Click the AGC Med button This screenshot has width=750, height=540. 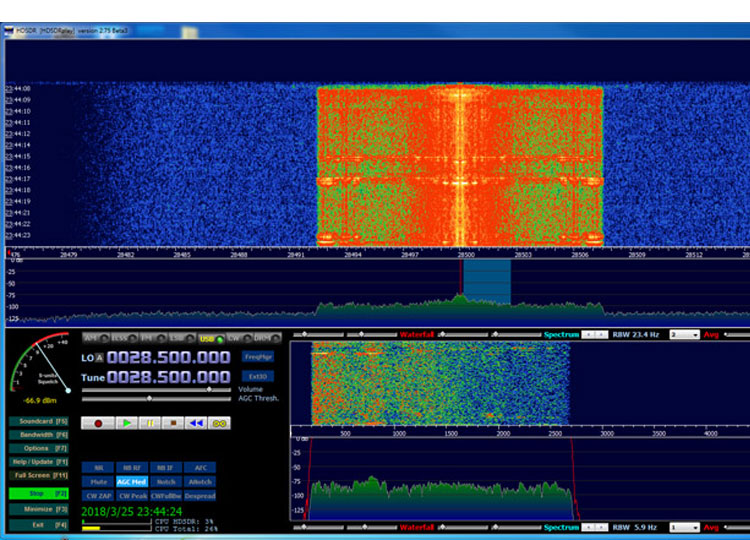coord(132,482)
